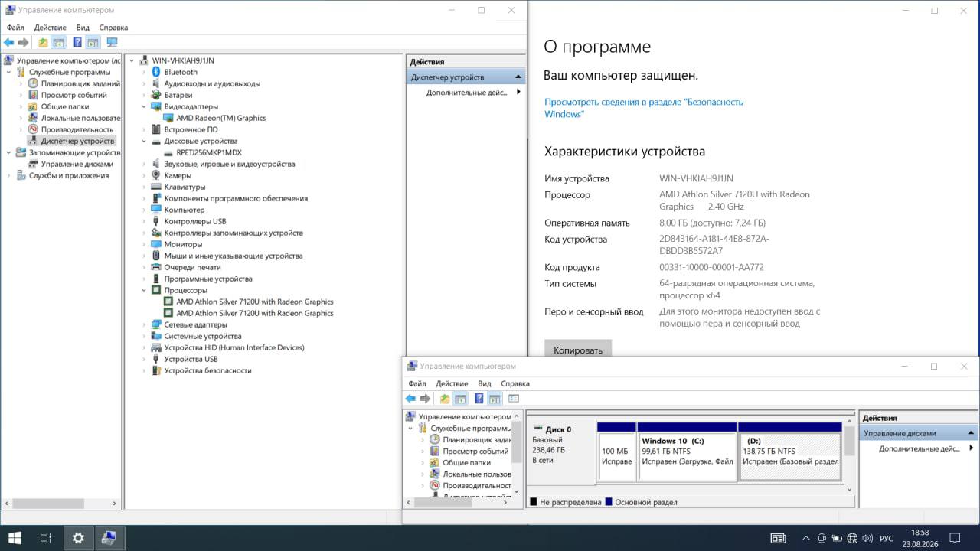Viewport: 980px width, 551px height.
Task: Open the notification center icon
Action: pos(955,538)
